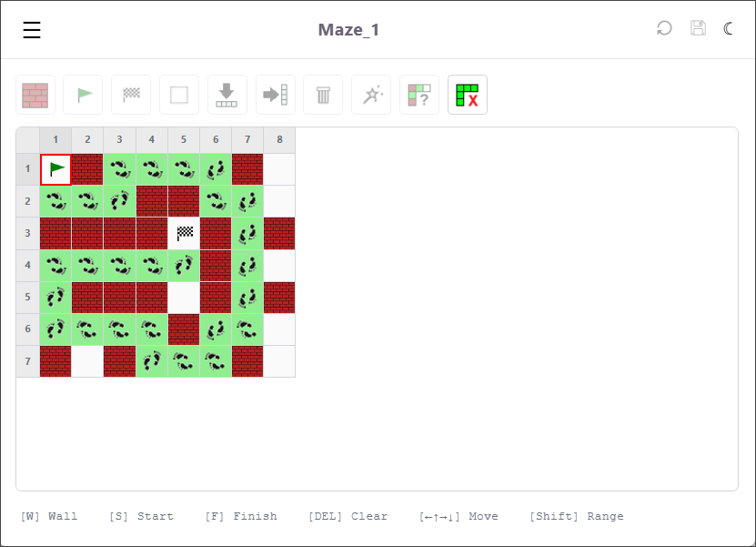The image size is (756, 547).
Task: Open the solvability check icon
Action: [419, 95]
